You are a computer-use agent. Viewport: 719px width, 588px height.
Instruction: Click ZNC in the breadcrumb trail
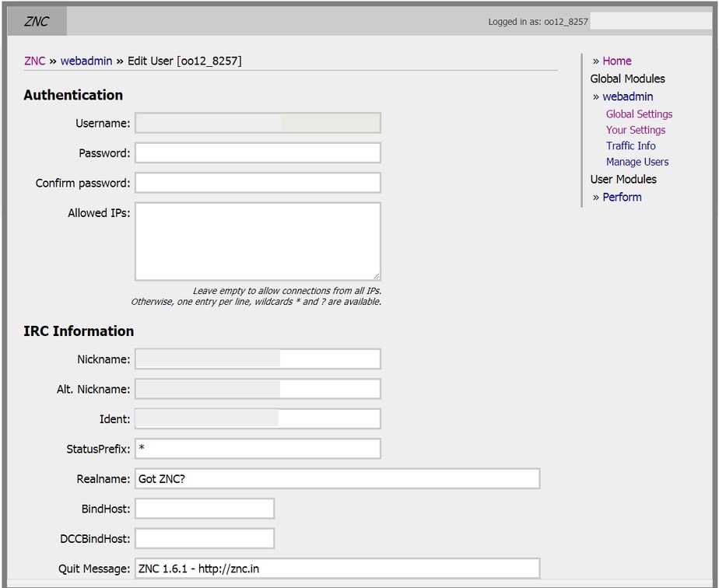pyautogui.click(x=34, y=61)
